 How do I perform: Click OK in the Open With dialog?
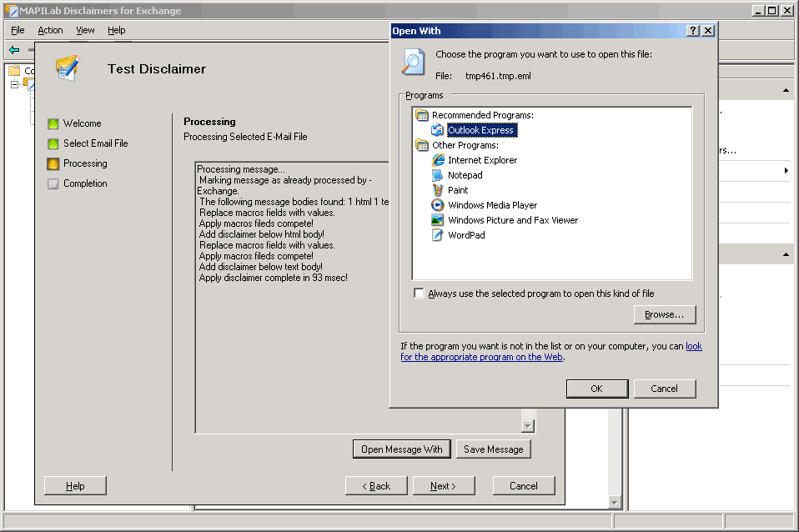(596, 389)
